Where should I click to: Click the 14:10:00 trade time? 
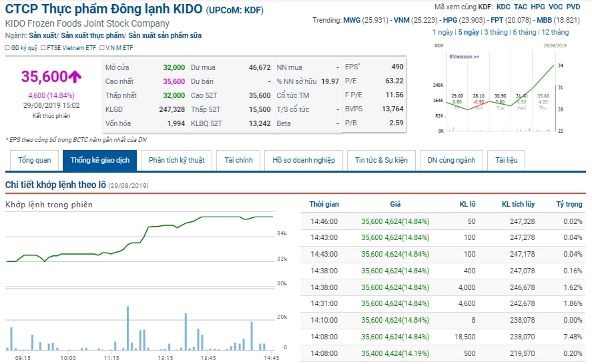[x=324, y=320]
